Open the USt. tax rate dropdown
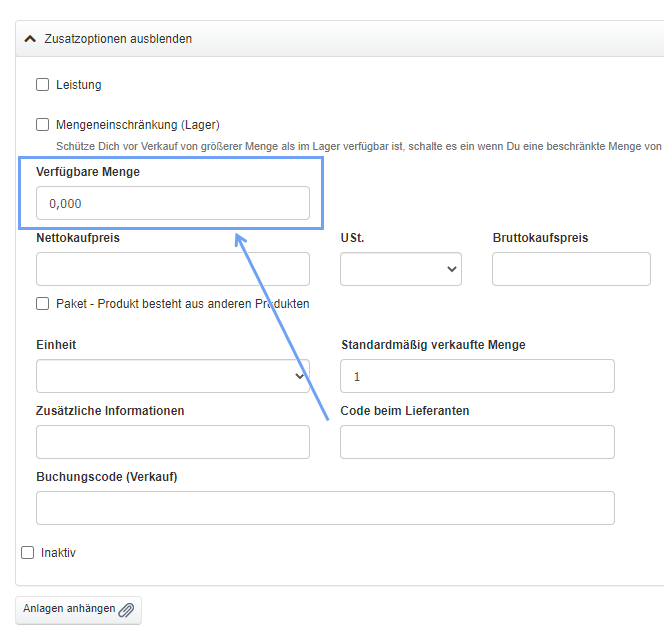Viewport: 664px width, 633px height. (400, 269)
